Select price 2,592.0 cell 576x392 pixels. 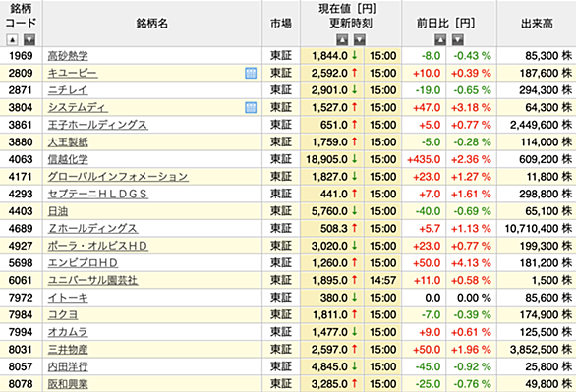pos(332,73)
